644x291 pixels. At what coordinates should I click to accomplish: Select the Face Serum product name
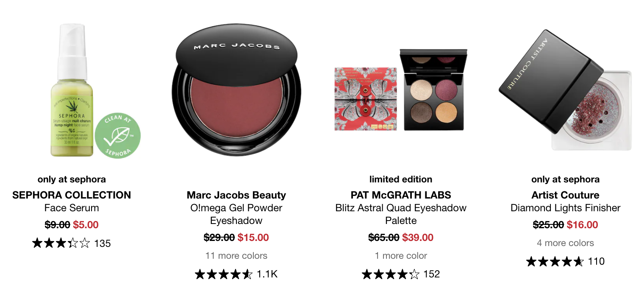pyautogui.click(x=72, y=208)
